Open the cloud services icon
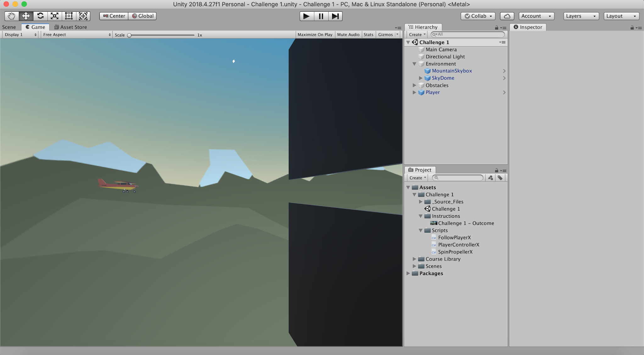 (507, 16)
